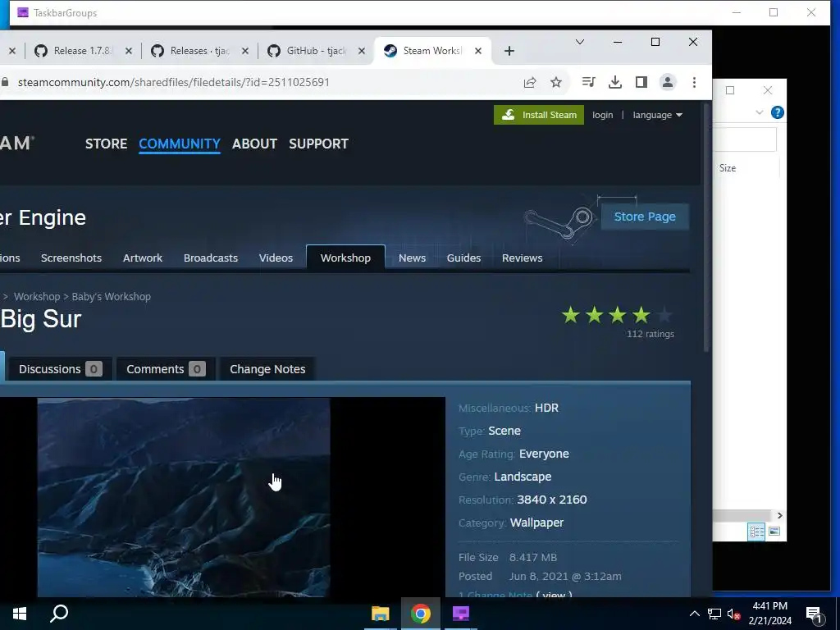Screen dimensions: 840x630
Task: Click the right scroll arrow in background window
Action: pos(779,515)
